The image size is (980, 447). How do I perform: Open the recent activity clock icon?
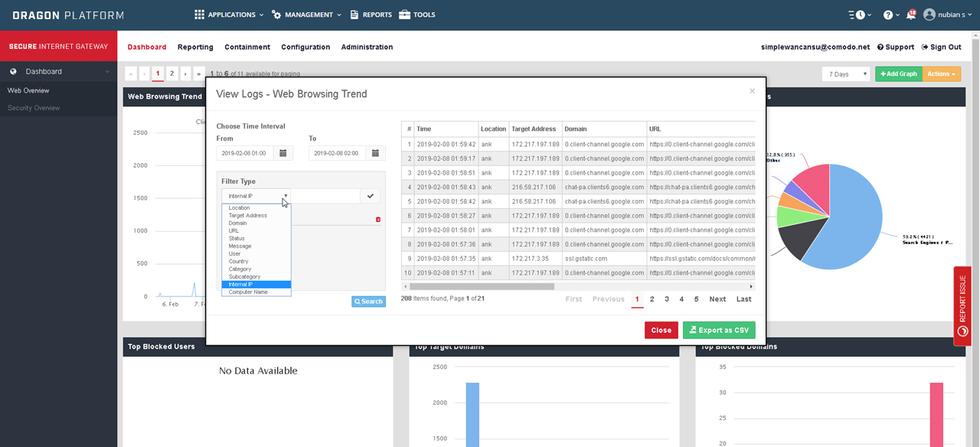860,15
